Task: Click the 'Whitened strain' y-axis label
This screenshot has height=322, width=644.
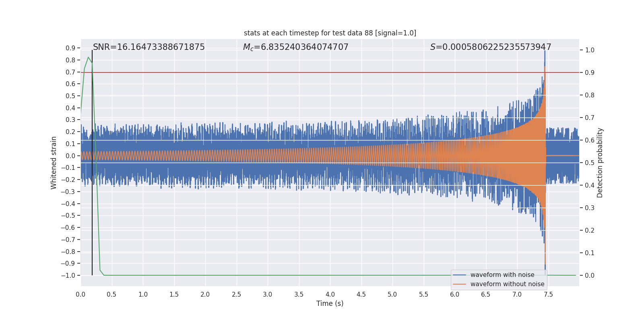Action: (x=54, y=163)
